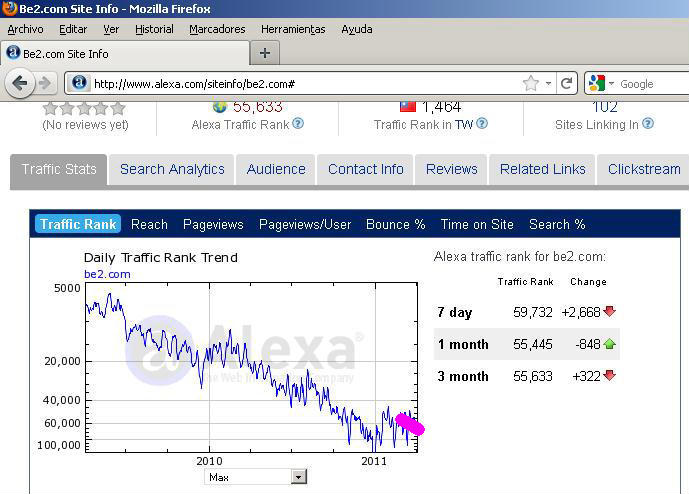Click the red down arrow for 7 day
Image resolution: width=689 pixels, height=494 pixels.
pyautogui.click(x=610, y=312)
